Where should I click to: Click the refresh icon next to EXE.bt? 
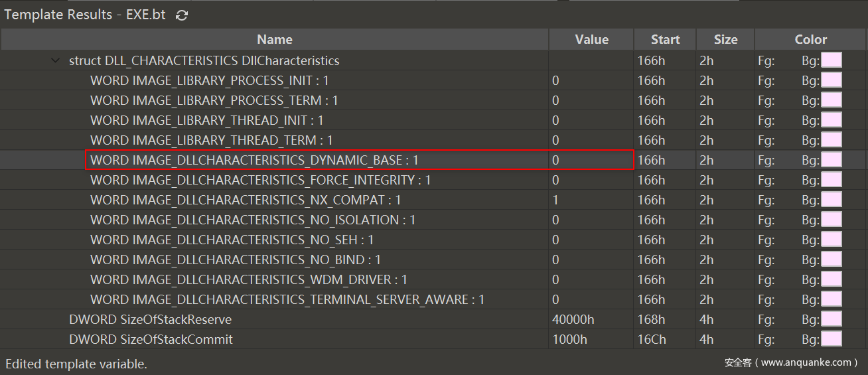pos(182,15)
